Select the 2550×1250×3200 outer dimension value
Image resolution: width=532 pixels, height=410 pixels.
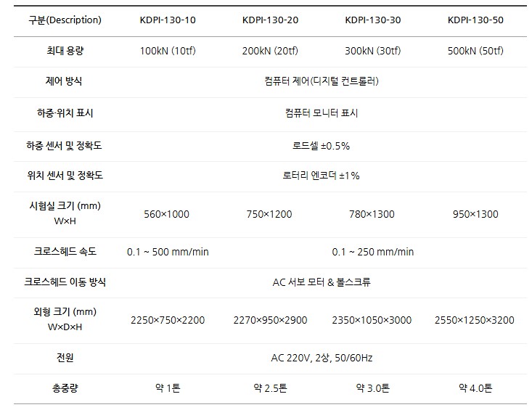coord(475,320)
